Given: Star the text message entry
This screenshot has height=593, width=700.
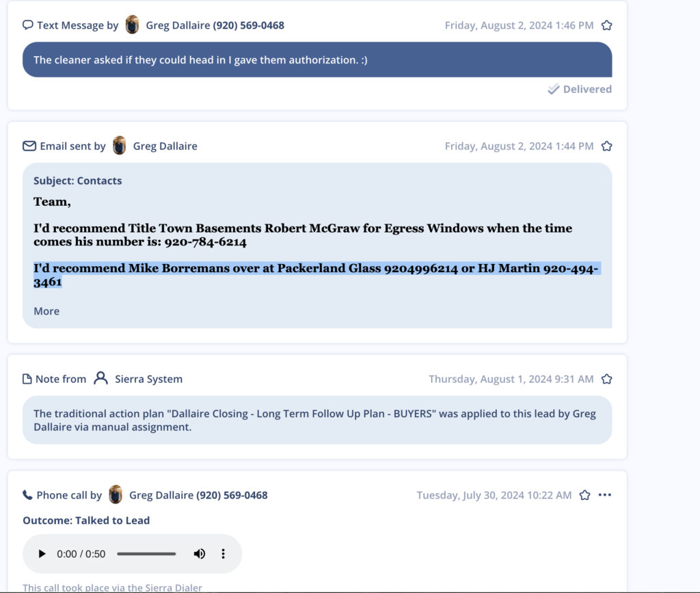Looking at the screenshot, I should click(x=606, y=25).
